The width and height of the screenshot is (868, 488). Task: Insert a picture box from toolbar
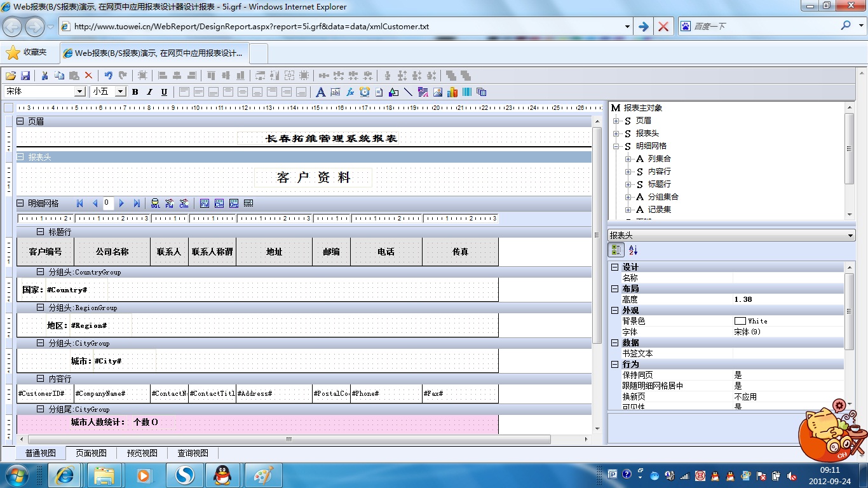click(438, 92)
